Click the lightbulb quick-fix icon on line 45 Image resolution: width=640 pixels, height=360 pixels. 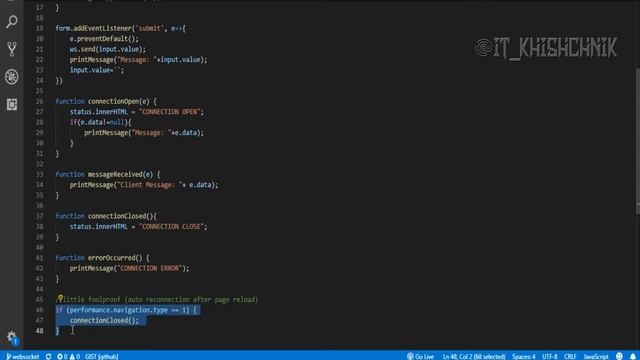pyautogui.click(x=60, y=299)
